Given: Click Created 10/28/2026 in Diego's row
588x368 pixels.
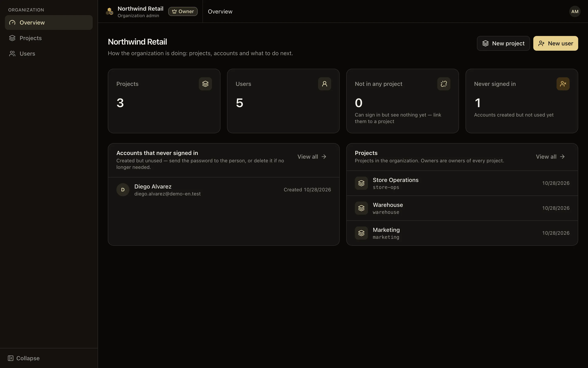Looking at the screenshot, I should (x=307, y=190).
